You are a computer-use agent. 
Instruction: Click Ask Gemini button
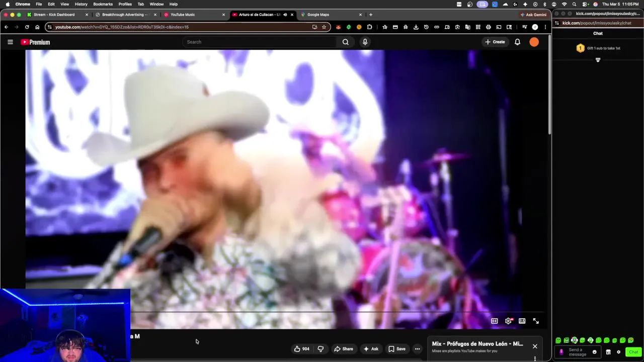(533, 15)
